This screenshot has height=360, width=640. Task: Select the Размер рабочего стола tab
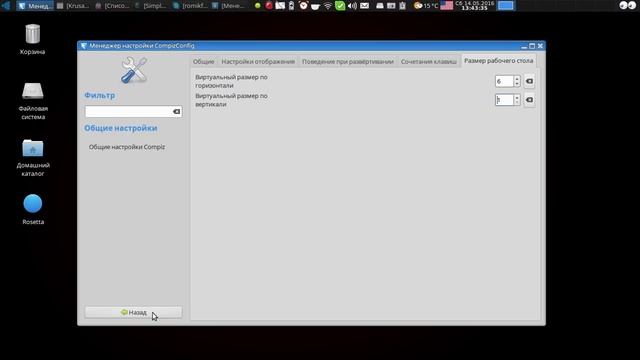click(x=498, y=60)
